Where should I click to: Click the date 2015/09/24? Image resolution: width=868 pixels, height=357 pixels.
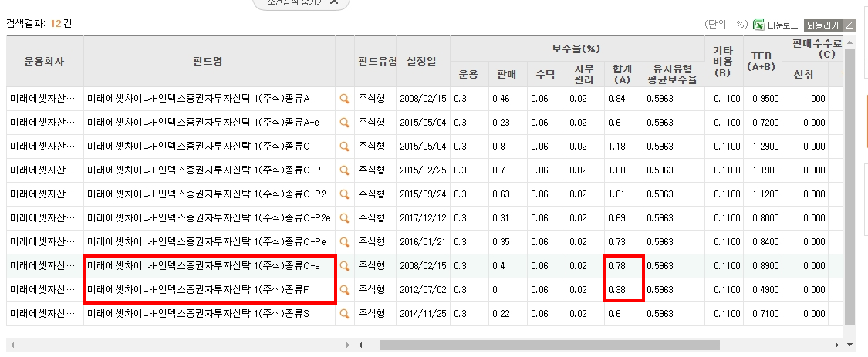tap(423, 194)
